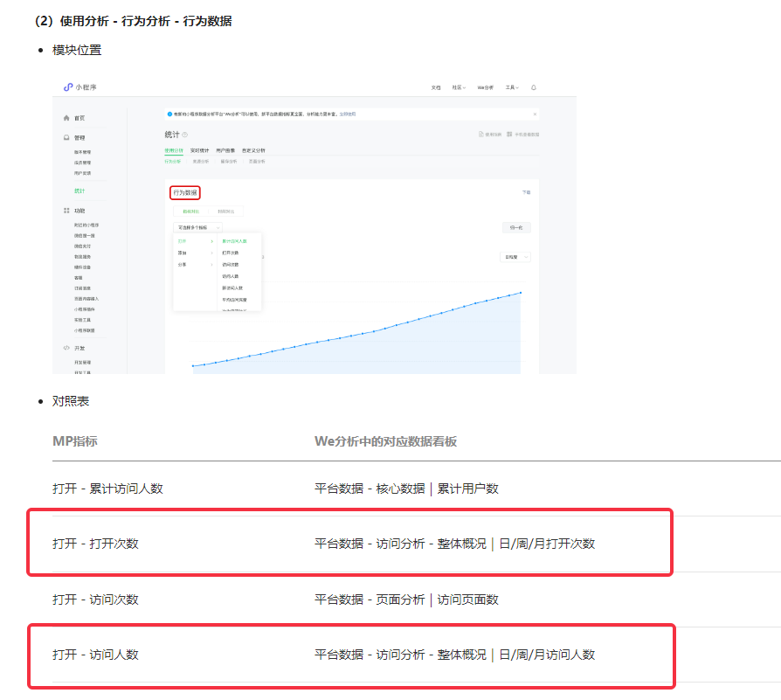Click the 功能 grid icon in sidebar
Viewport: 781px width, 700px height.
(x=66, y=211)
